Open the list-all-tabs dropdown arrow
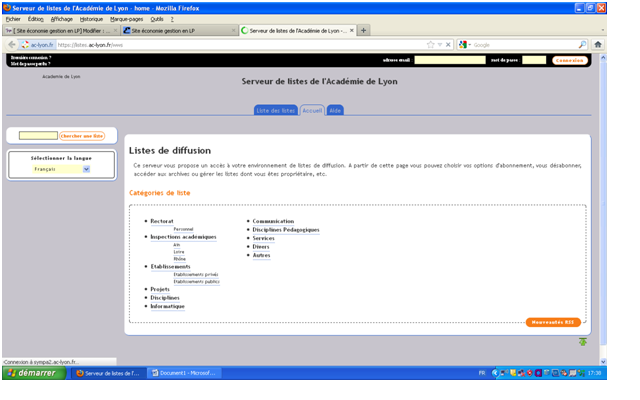Viewport: 640px width, 400px height. click(x=602, y=30)
